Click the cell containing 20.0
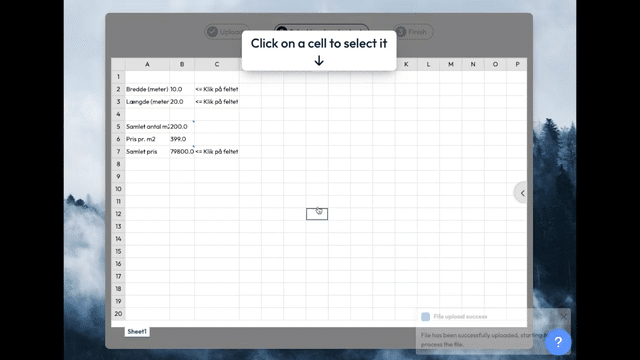Screen dimensions: 640x360 182,102
